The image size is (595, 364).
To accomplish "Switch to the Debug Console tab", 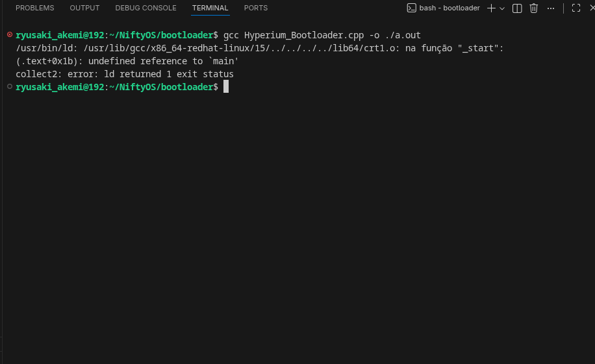I will pos(146,8).
